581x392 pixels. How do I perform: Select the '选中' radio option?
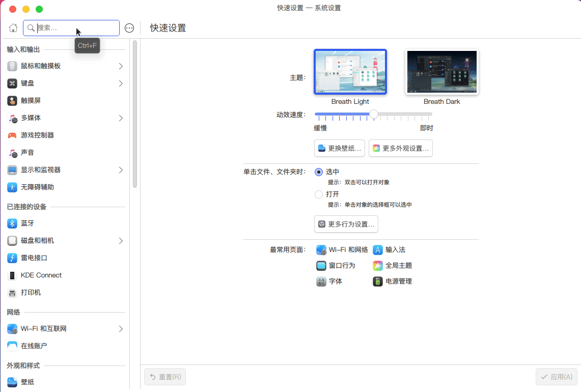[319, 172]
